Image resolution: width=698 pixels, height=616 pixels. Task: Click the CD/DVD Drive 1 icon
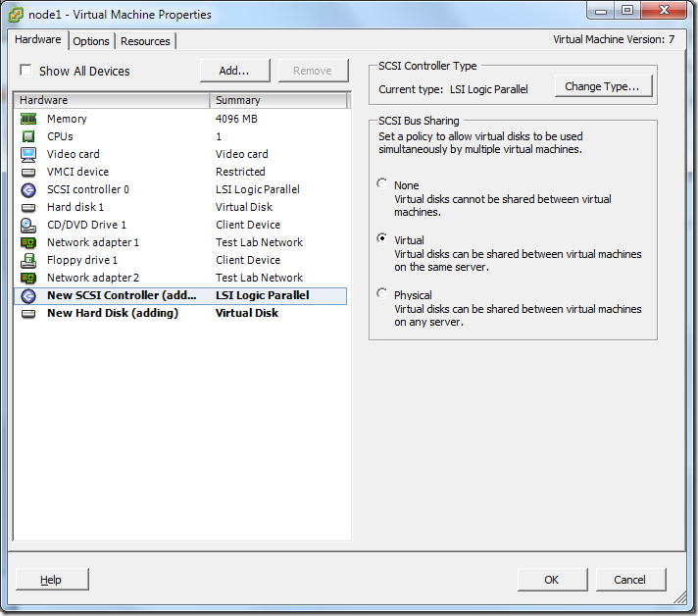(28, 225)
